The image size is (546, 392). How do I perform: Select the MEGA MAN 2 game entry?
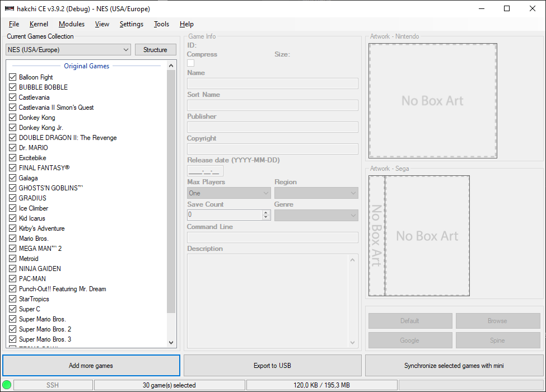(40, 249)
